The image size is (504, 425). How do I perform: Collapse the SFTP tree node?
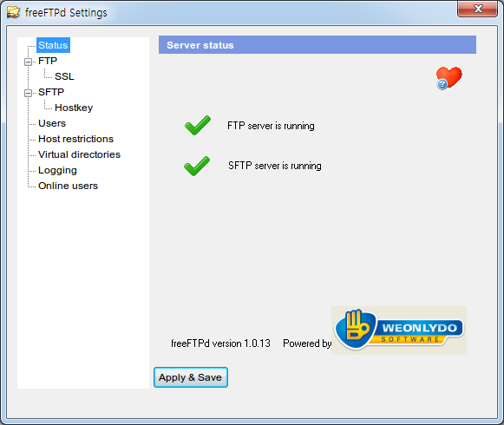point(29,93)
